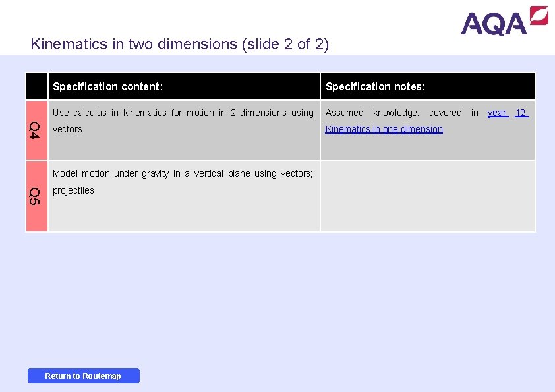The height and width of the screenshot is (392, 555).
Task: Click the 'Use calculus in kinematics' cell text
Action: [183, 121]
